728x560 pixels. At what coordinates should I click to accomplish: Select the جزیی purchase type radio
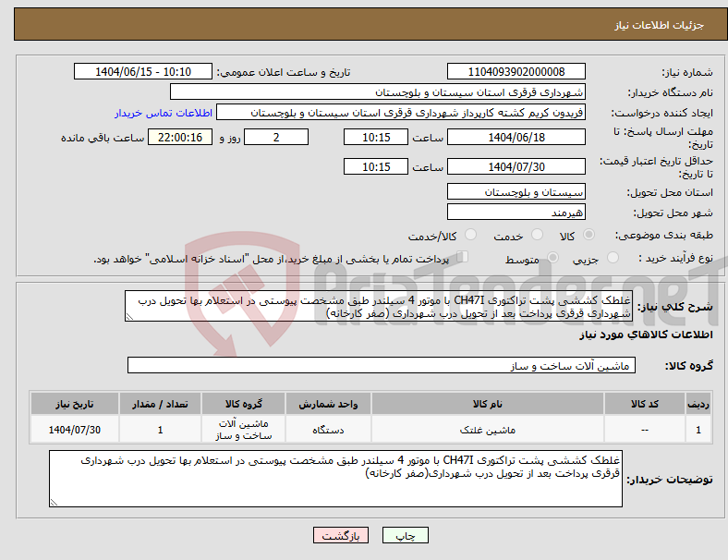pos(613,258)
